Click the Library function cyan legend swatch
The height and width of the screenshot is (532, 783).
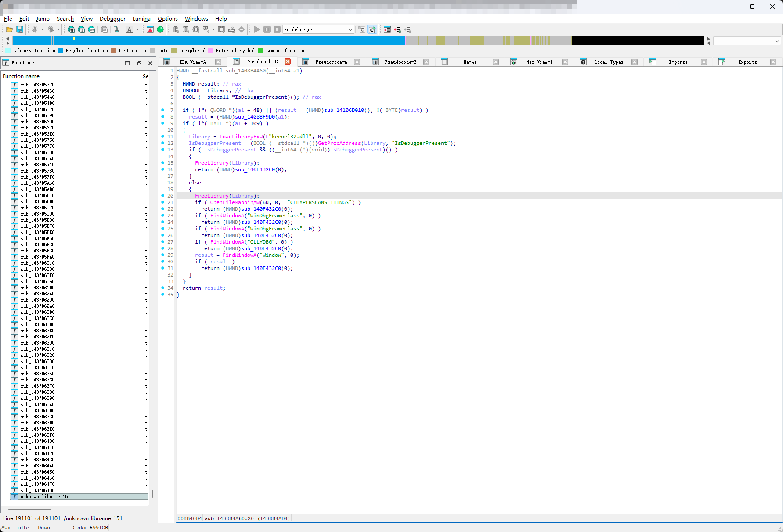8,50
